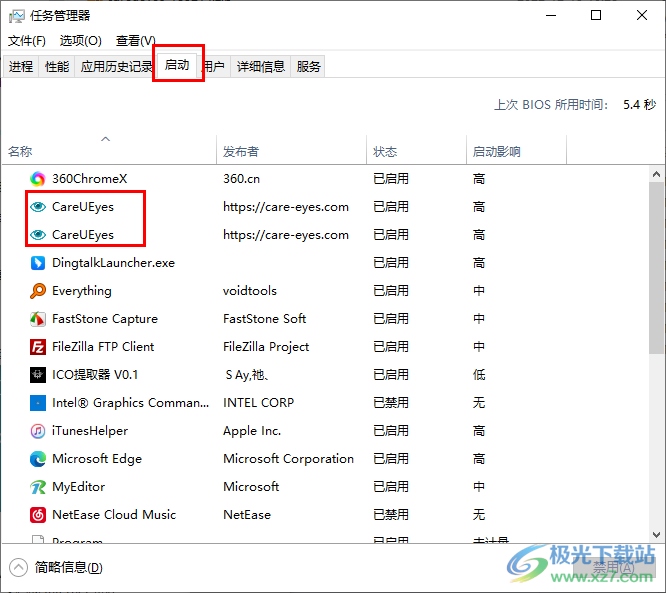Viewport: 666px width, 593px height.
Task: Click the startup list scrollbar thumb
Action: coord(656,268)
